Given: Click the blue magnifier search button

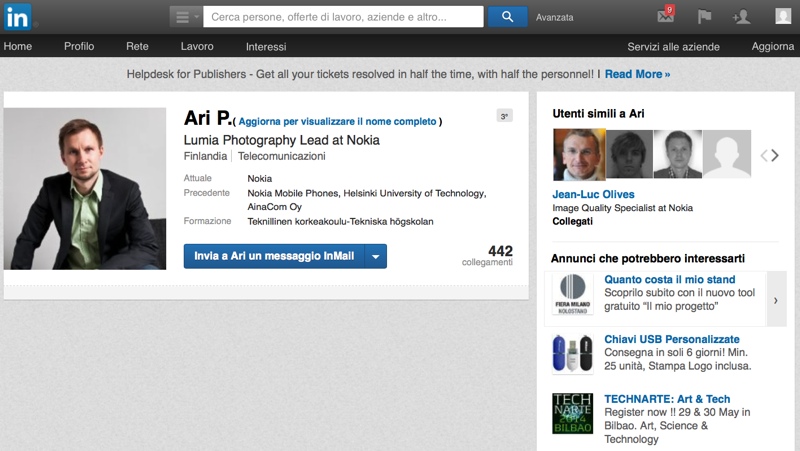Looking at the screenshot, I should [x=507, y=17].
